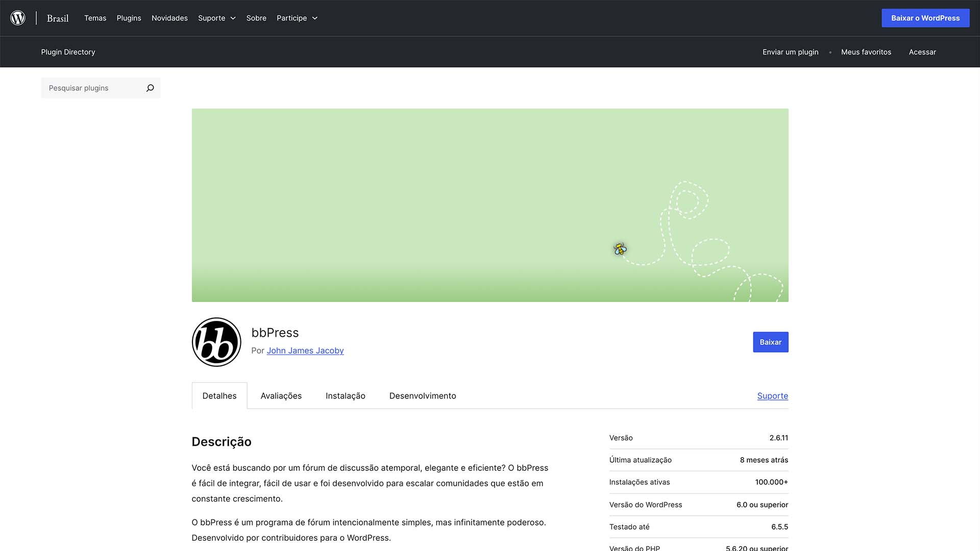Open the Sobre menu item
Image resolution: width=980 pixels, height=551 pixels.
[256, 18]
